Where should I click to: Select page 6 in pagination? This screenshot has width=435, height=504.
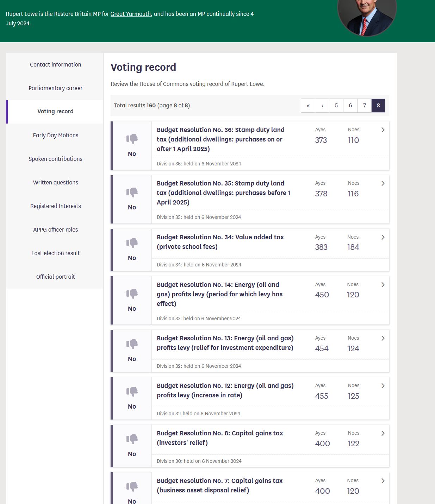click(x=350, y=106)
